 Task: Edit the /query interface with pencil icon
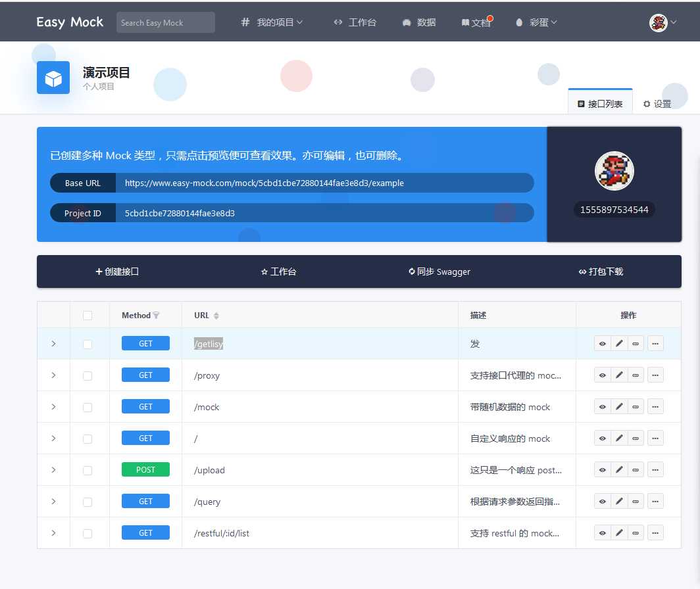(x=618, y=502)
